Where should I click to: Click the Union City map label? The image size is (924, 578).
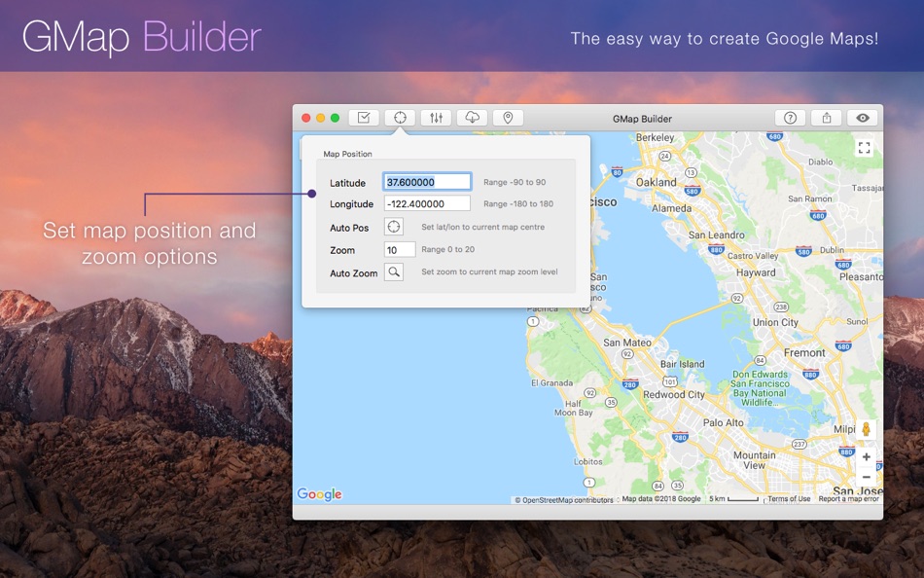click(775, 322)
